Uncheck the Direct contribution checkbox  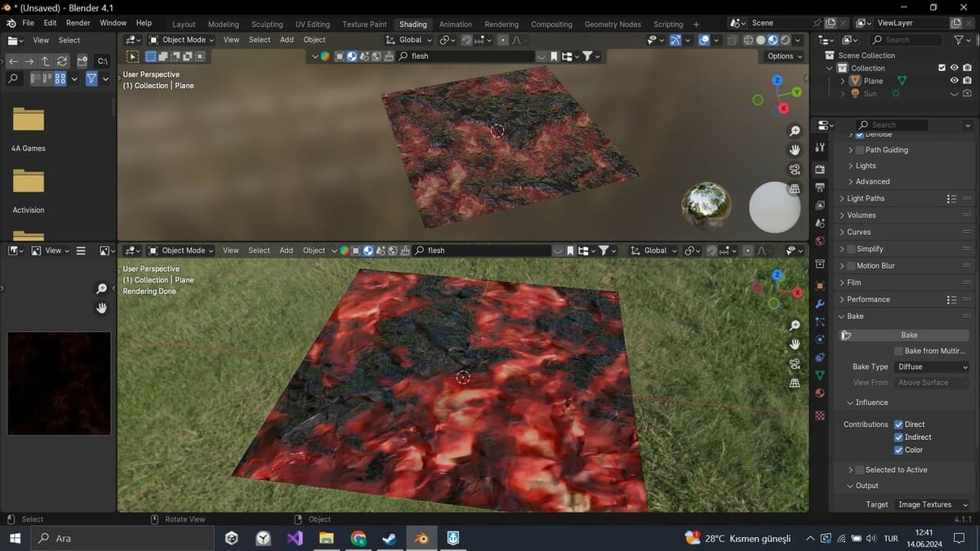[898, 424]
